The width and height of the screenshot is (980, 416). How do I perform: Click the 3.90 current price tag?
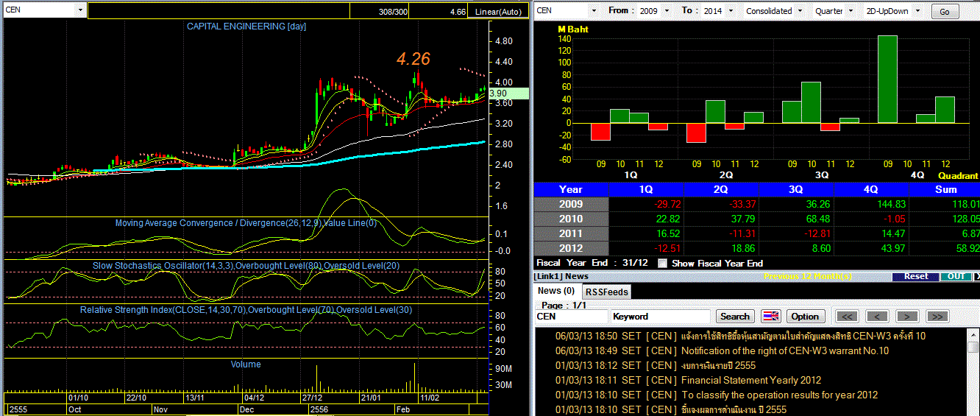[508, 94]
